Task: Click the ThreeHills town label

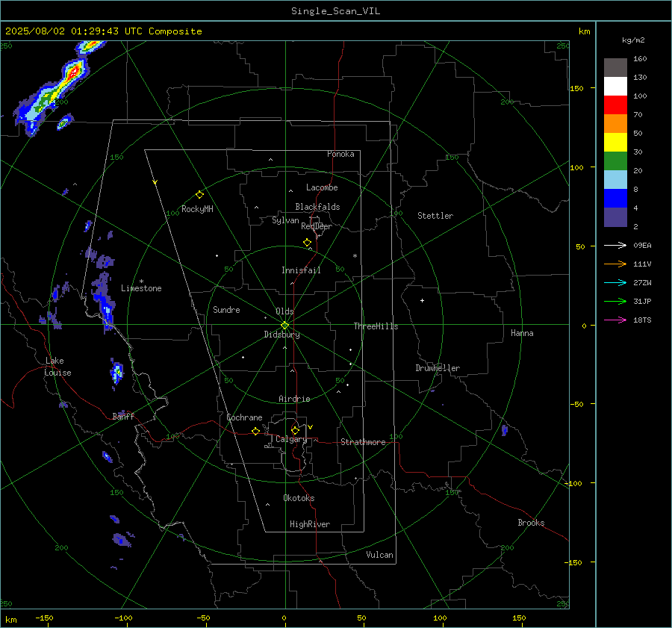Action: [x=376, y=326]
